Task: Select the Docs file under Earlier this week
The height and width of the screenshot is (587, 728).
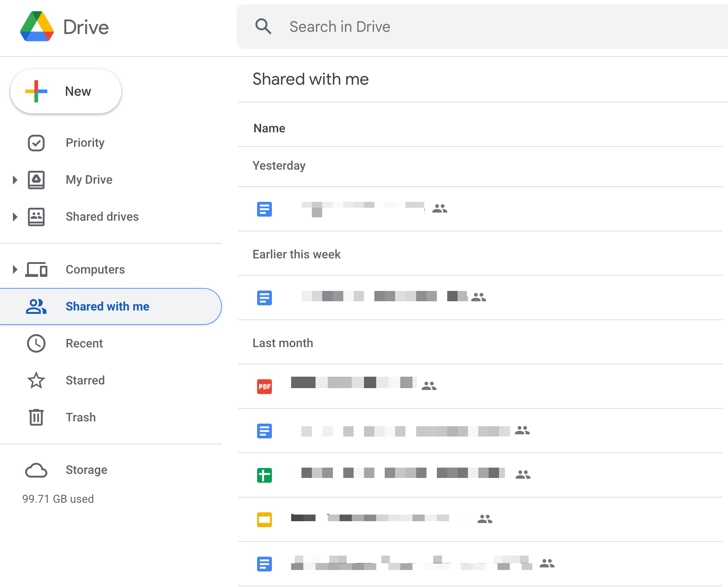Action: coord(480,298)
